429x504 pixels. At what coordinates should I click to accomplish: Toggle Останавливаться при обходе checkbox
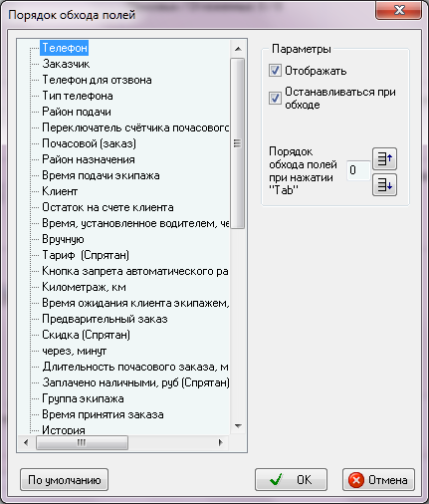click(x=275, y=99)
